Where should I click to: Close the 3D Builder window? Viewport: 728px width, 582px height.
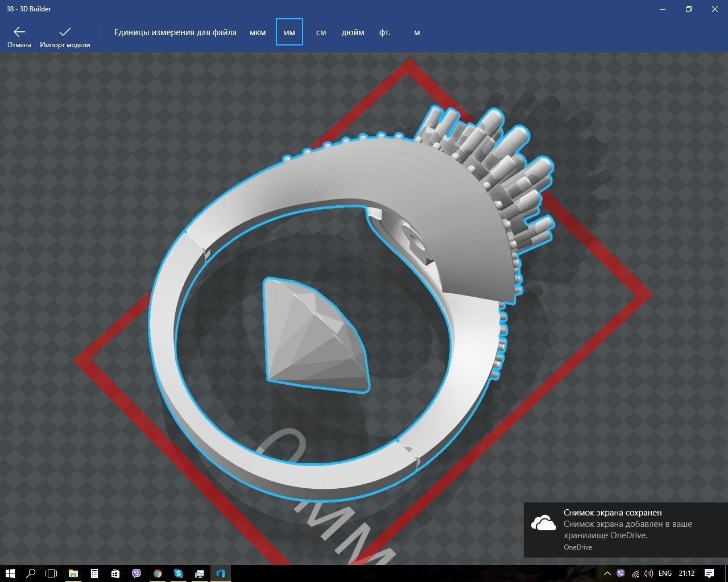(715, 9)
